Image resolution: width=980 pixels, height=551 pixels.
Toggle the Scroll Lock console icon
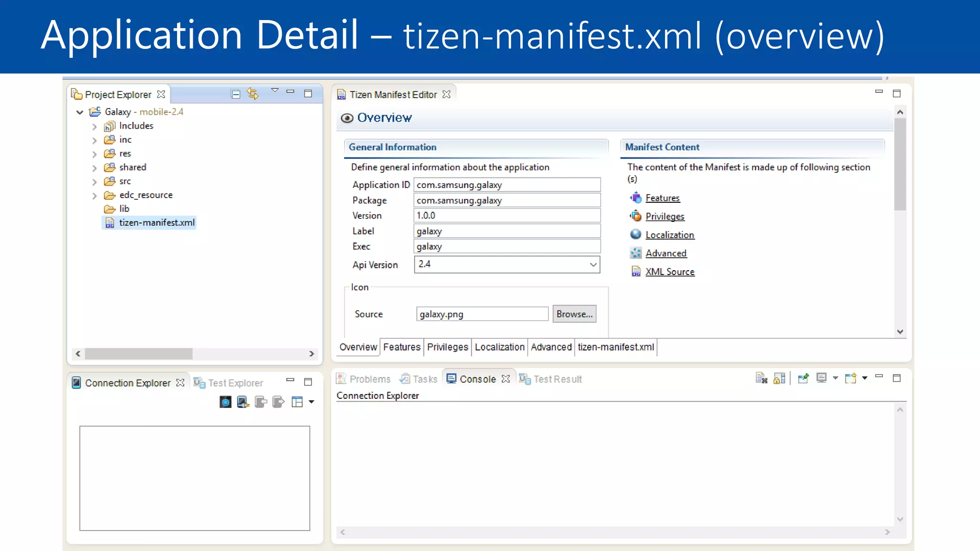[780, 378]
